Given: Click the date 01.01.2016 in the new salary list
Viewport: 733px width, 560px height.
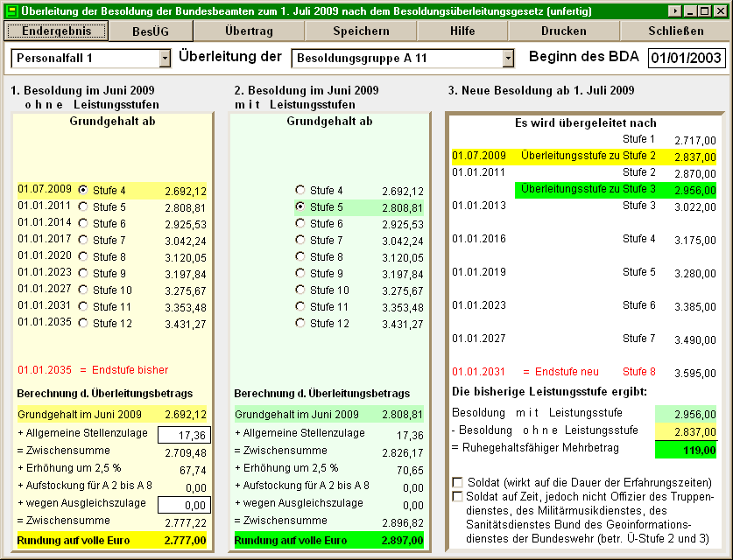Looking at the screenshot, I should tap(479, 239).
